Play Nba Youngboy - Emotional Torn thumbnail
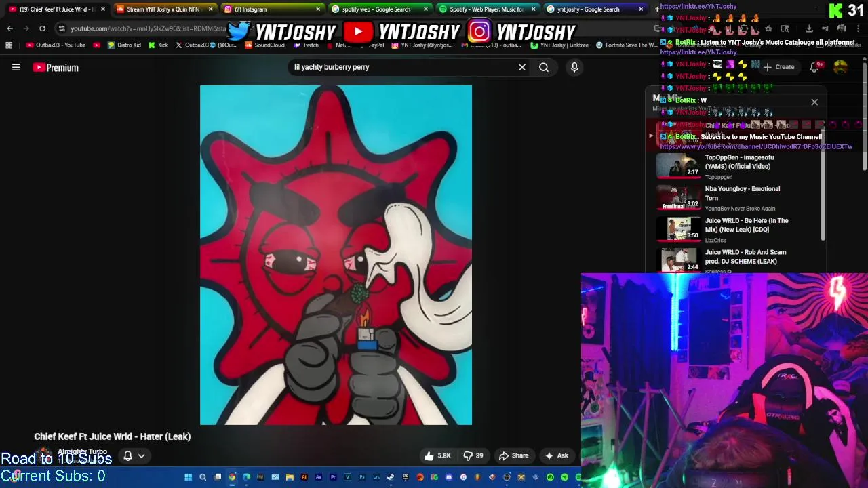This screenshot has width=868, height=488. tap(678, 198)
